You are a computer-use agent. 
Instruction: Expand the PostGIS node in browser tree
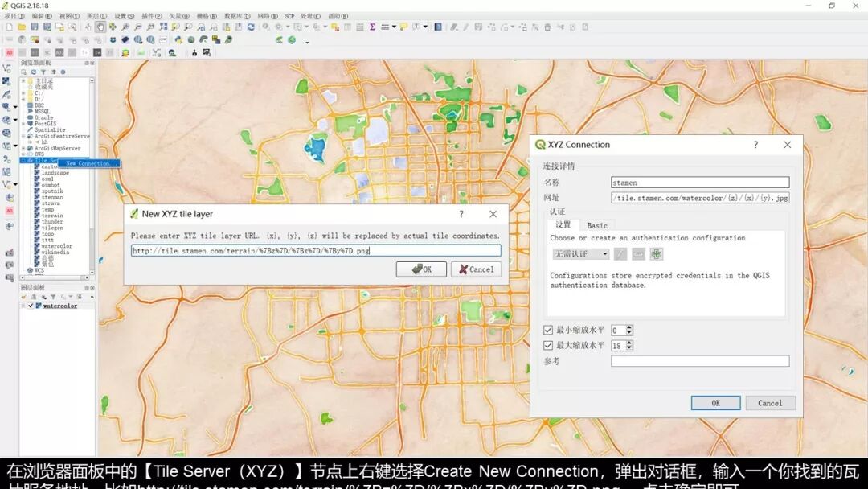point(23,124)
